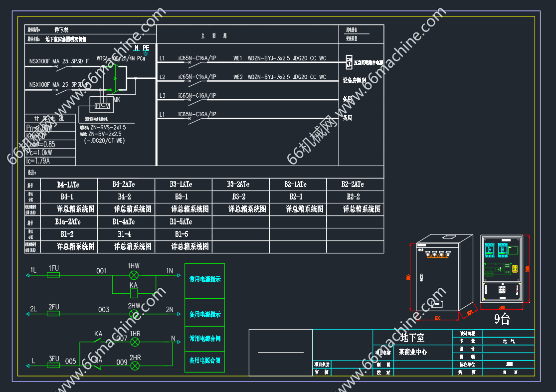Click the FP-V module box
This screenshot has width=556, height=392.
click(103, 106)
